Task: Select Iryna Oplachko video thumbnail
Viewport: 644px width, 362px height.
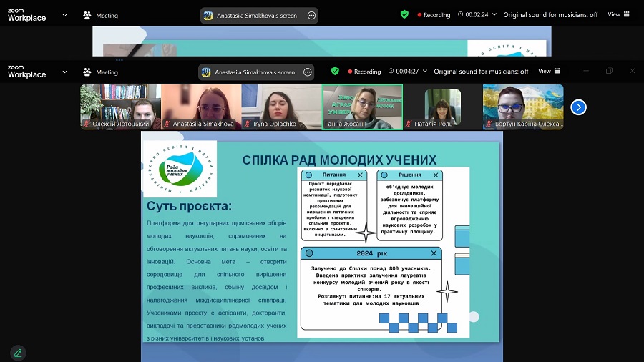Action: [281, 107]
